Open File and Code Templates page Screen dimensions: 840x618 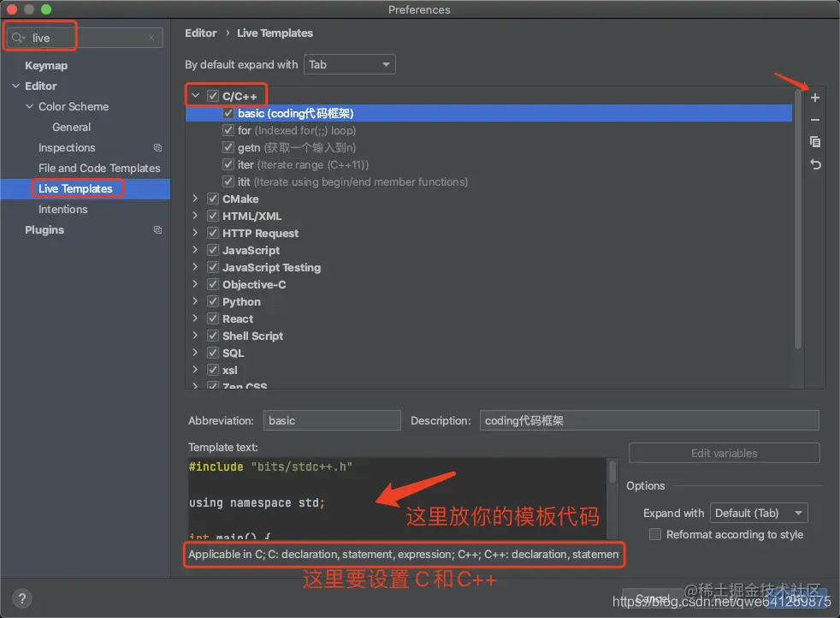click(x=99, y=169)
